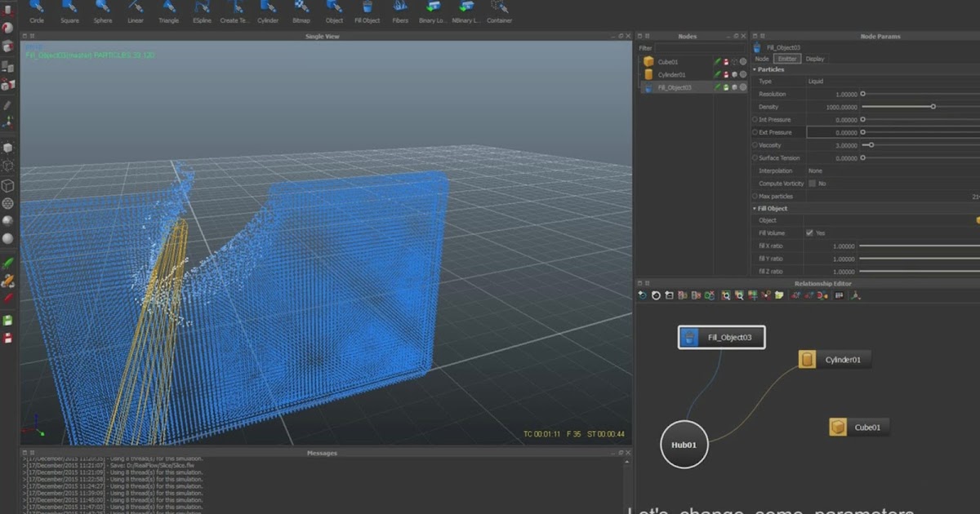Adjust the Viscosity slider handle
Viewport: 980px width, 514px height.
pos(871,145)
